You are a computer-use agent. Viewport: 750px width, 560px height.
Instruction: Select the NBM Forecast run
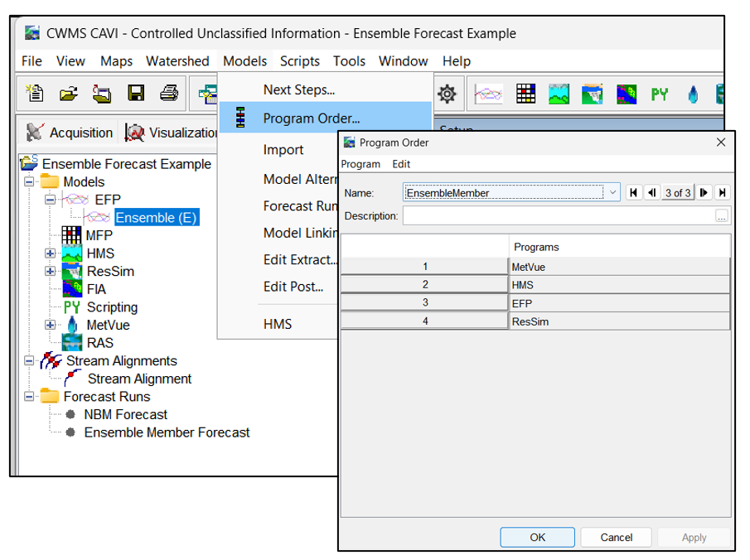click(126, 415)
